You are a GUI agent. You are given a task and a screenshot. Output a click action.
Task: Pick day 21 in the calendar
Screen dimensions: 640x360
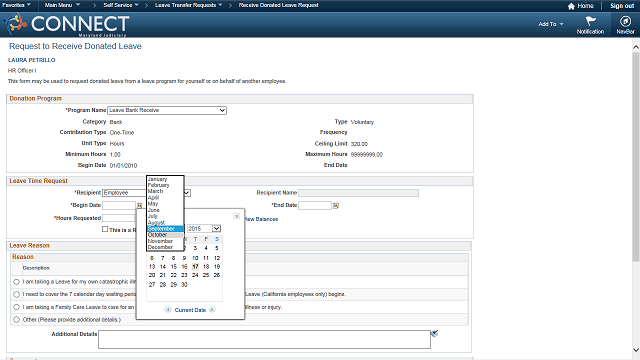[x=162, y=275]
